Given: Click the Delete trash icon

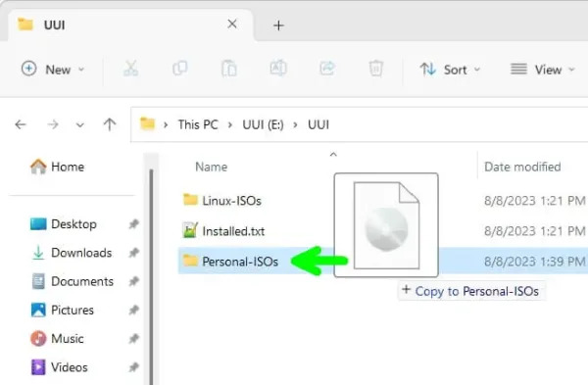Looking at the screenshot, I should click(376, 69).
